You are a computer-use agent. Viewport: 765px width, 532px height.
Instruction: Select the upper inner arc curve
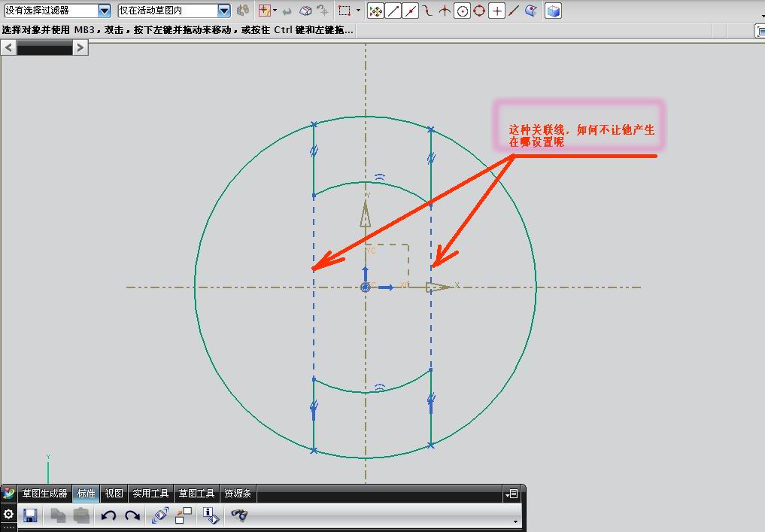(365, 183)
